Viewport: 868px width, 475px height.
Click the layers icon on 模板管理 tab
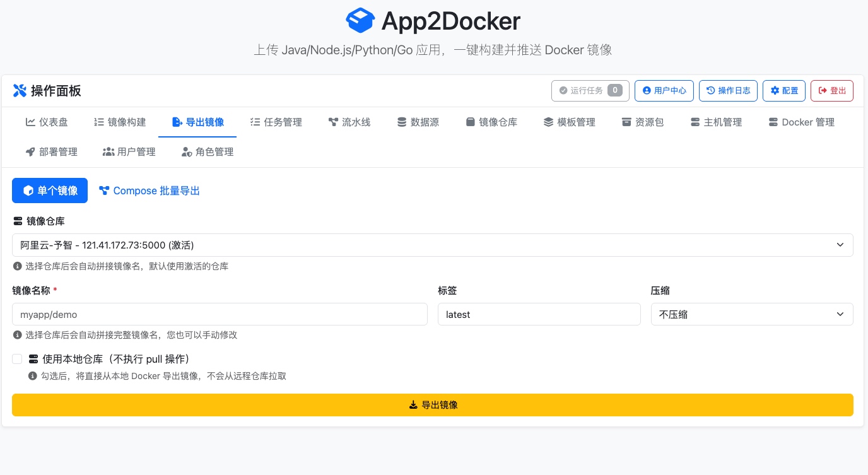(548, 122)
